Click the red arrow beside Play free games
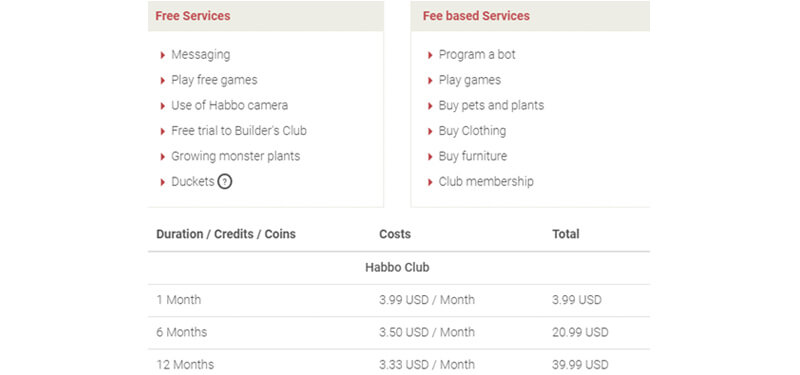The width and height of the screenshot is (800, 375). point(163,81)
